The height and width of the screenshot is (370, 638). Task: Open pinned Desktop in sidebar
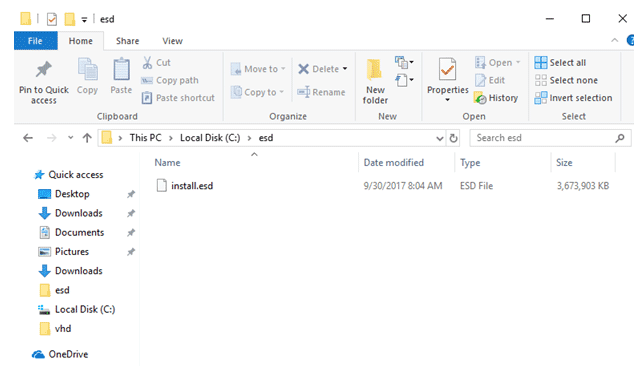pyautogui.click(x=64, y=194)
